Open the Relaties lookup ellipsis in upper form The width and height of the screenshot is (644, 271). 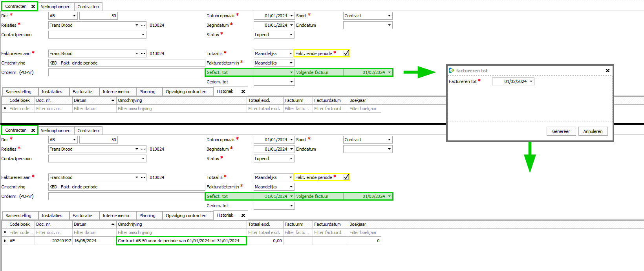click(143, 25)
